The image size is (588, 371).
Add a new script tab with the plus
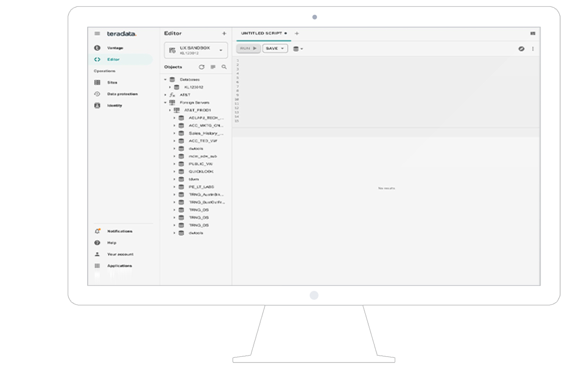tap(297, 34)
